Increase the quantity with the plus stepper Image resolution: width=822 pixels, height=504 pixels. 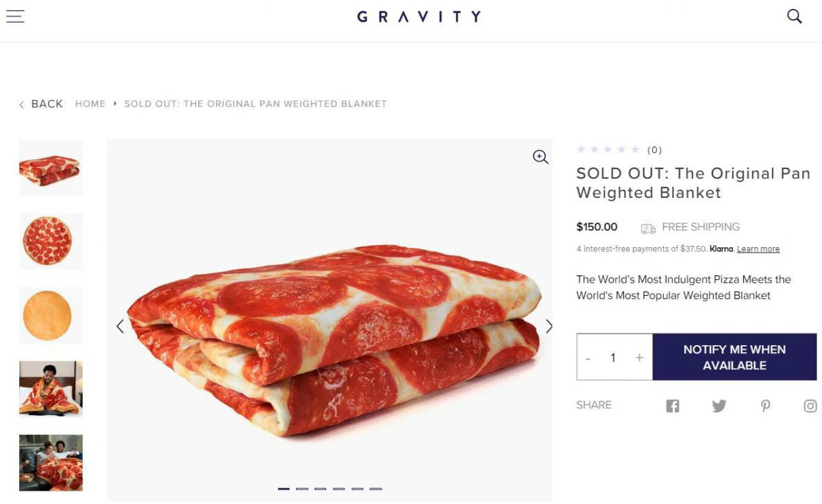coord(639,357)
